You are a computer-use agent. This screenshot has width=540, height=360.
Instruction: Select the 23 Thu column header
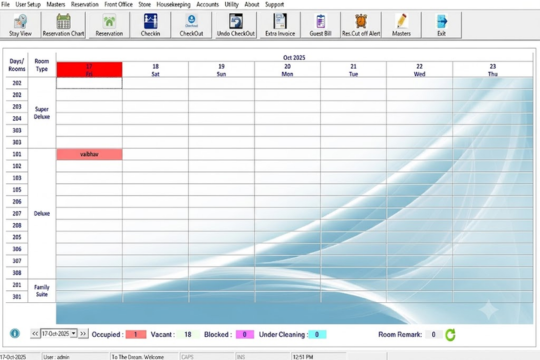[493, 70]
